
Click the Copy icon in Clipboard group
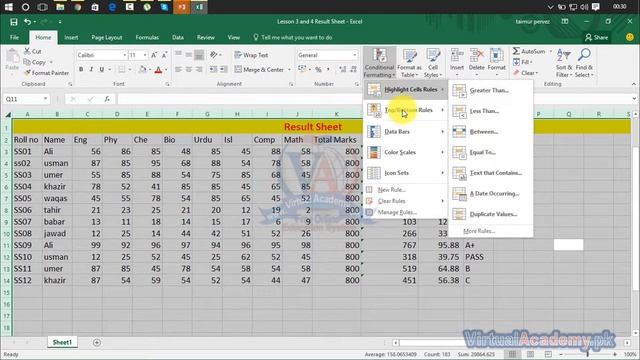(27, 62)
